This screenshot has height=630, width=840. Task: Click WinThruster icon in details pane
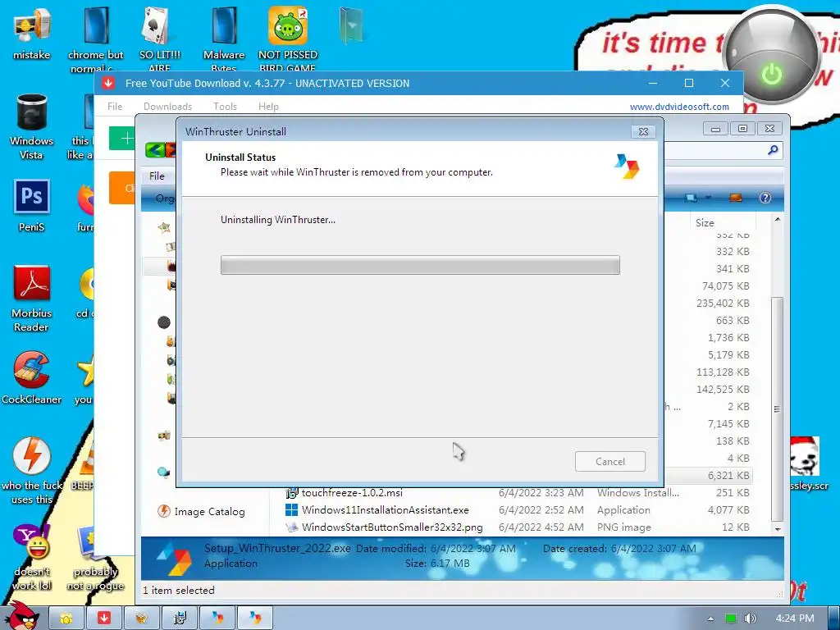point(175,558)
